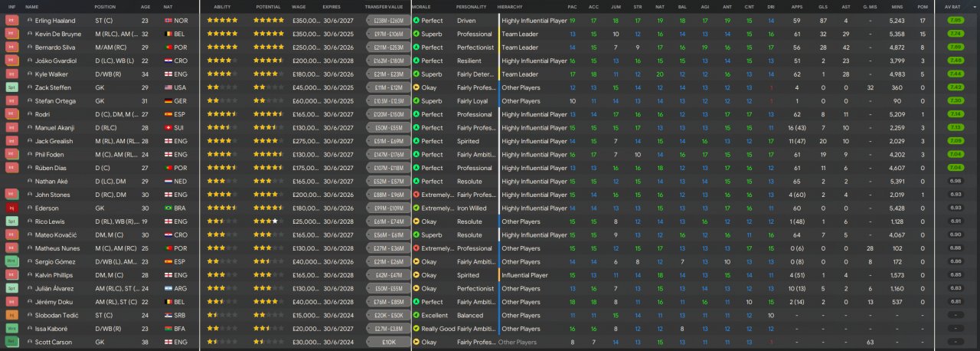The height and width of the screenshot is (351, 980).
Task: Click the Brazil flag in Ederson's row
Action: (x=168, y=208)
